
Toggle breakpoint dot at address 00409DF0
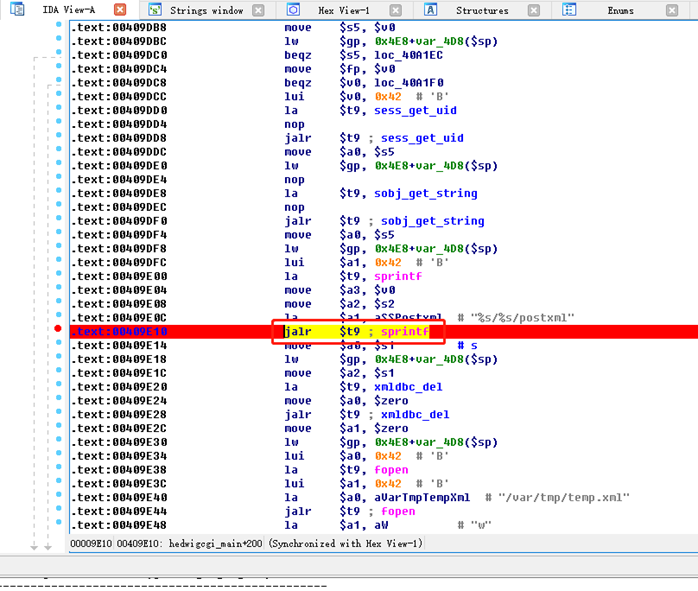[58, 218]
